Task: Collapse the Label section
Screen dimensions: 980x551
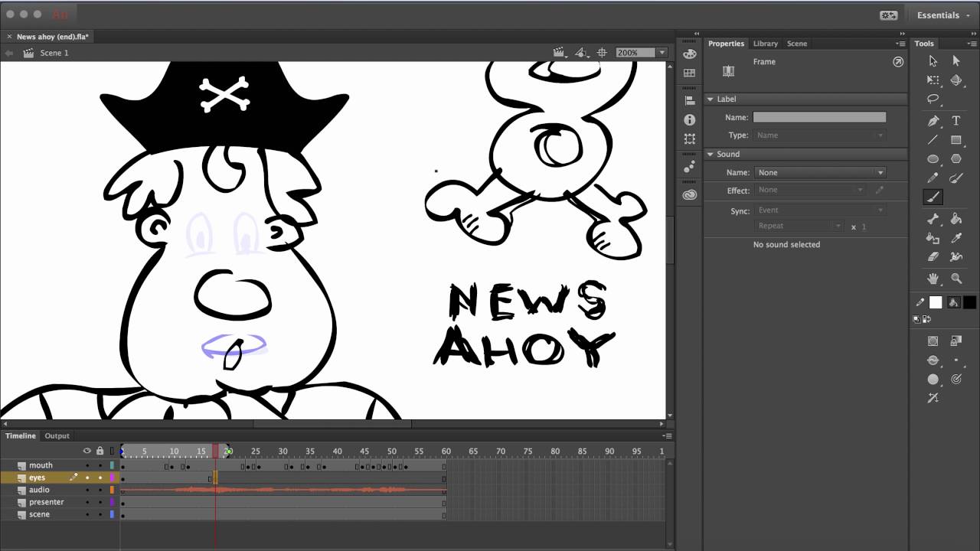Action: pos(710,99)
